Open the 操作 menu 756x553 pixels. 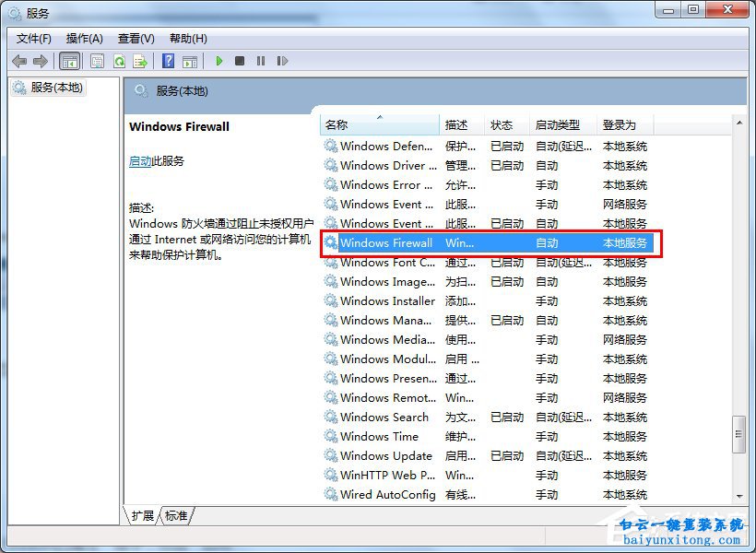(x=85, y=38)
